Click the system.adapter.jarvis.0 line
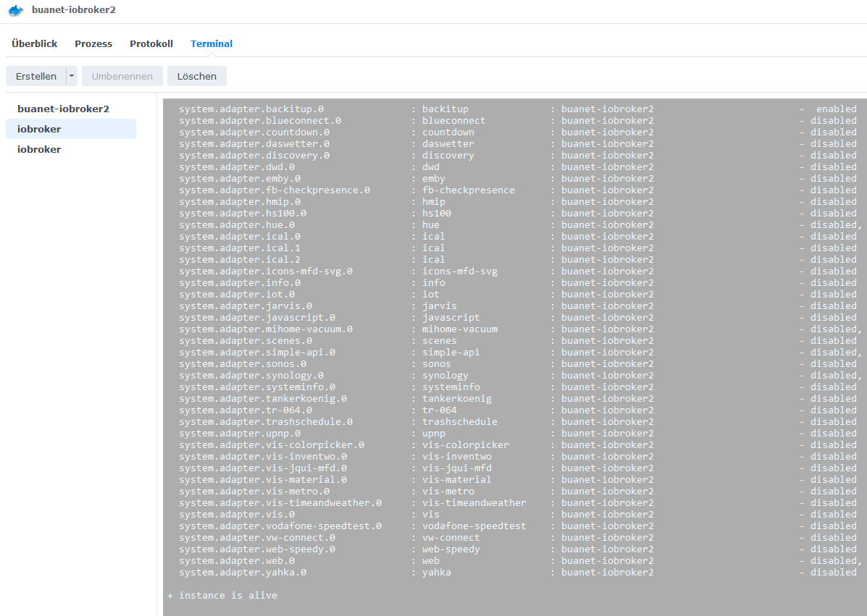This screenshot has width=867, height=616. 246,306
